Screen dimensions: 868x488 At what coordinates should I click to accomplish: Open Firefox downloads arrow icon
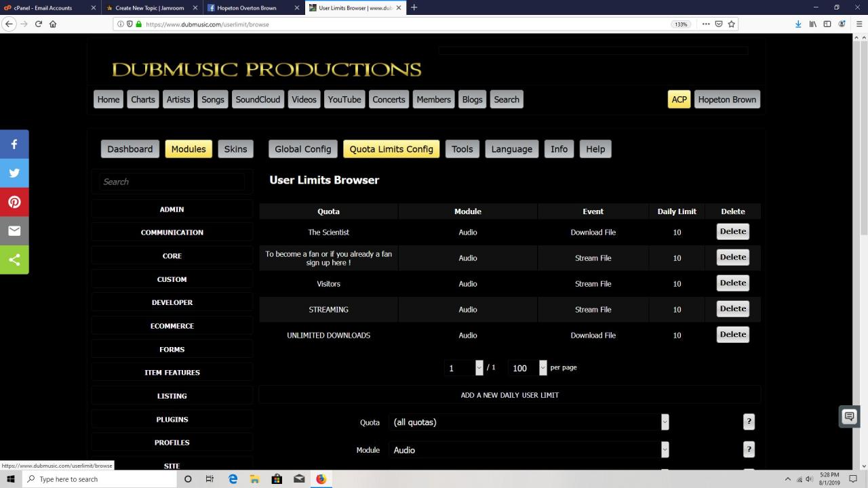pyautogui.click(x=798, y=24)
